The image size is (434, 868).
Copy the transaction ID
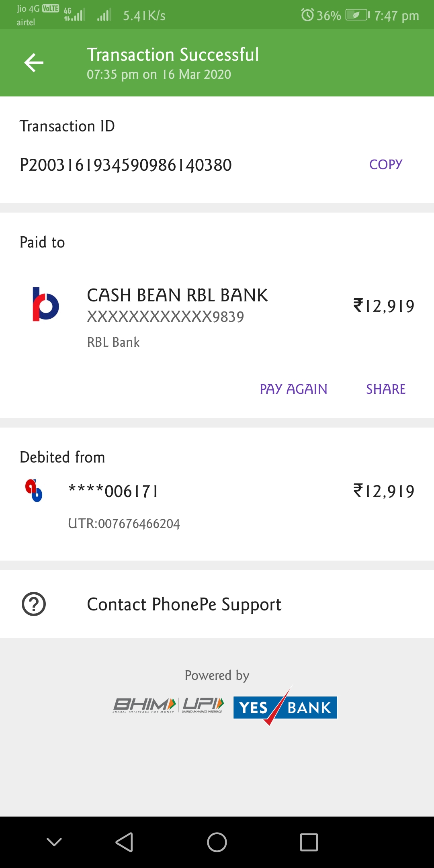[x=385, y=164]
